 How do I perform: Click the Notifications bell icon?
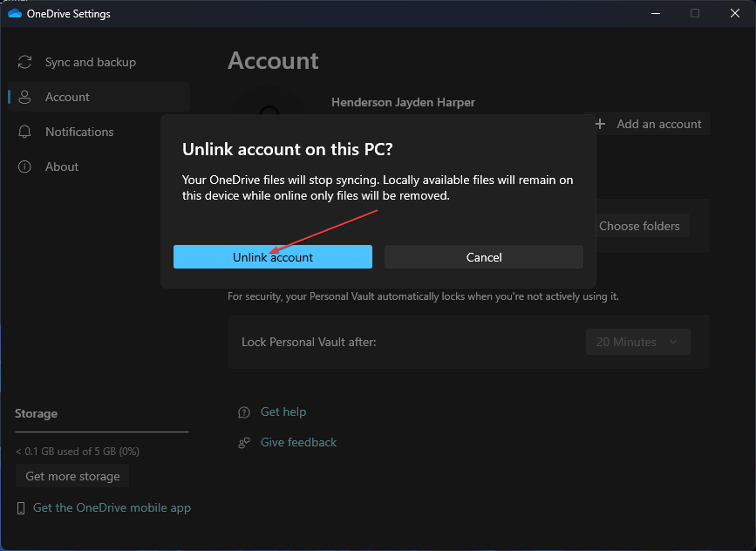tap(24, 132)
